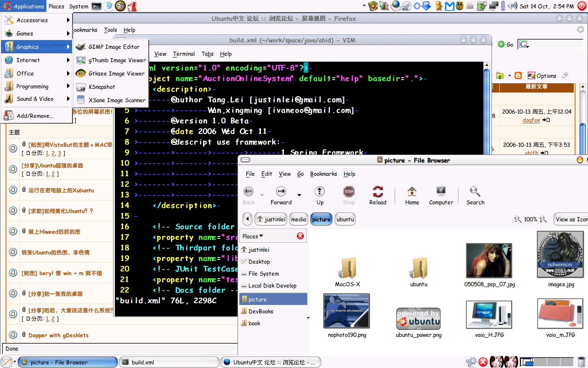Expand Office submenu
This screenshot has width=588, height=368.
[36, 74]
